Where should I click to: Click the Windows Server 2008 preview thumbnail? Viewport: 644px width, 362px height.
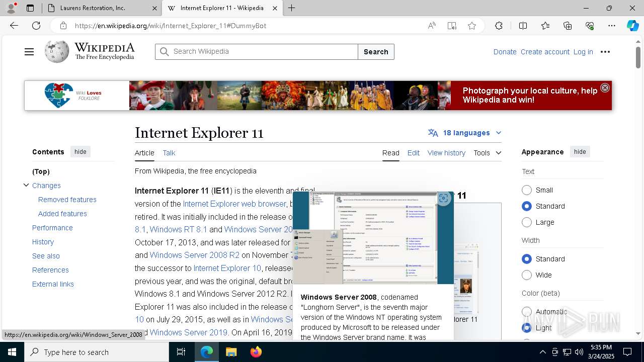373,238
